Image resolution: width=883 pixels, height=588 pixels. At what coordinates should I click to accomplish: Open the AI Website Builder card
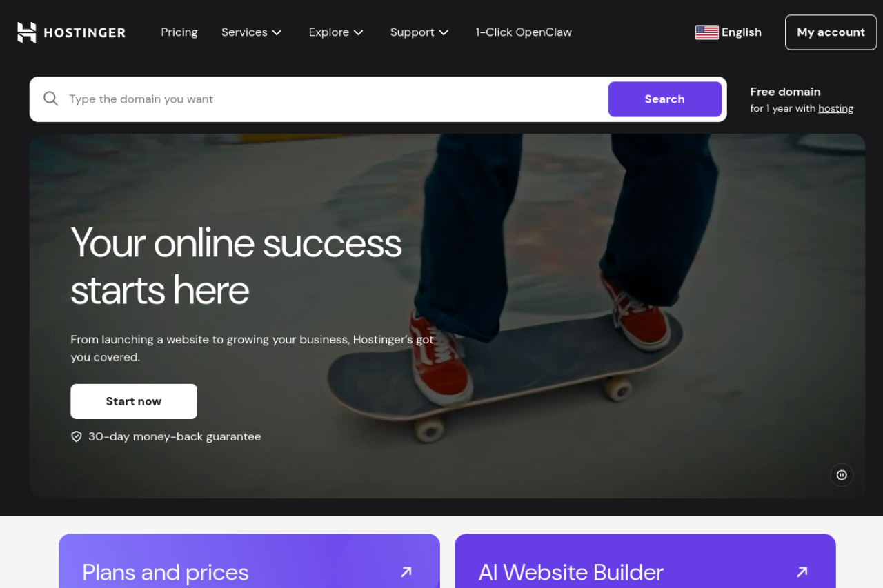(x=645, y=561)
